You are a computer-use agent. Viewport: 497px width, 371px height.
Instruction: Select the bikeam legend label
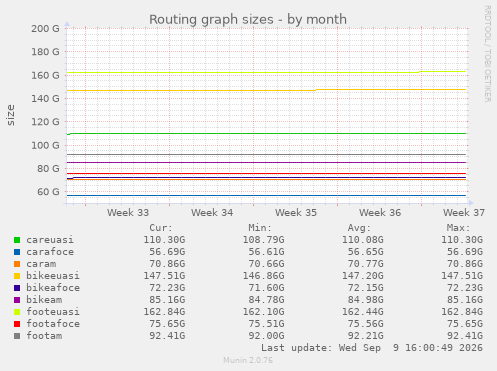coord(44,300)
